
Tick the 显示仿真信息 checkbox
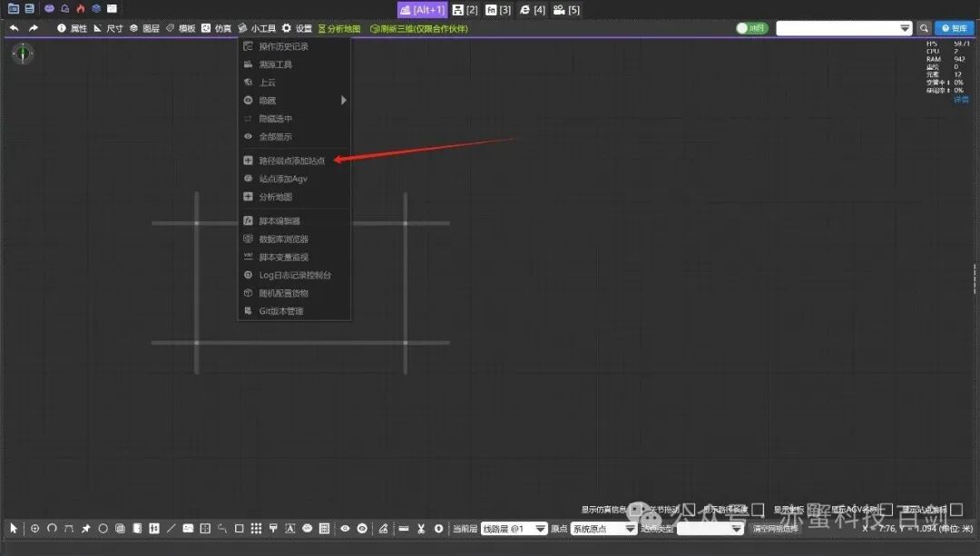[635, 510]
